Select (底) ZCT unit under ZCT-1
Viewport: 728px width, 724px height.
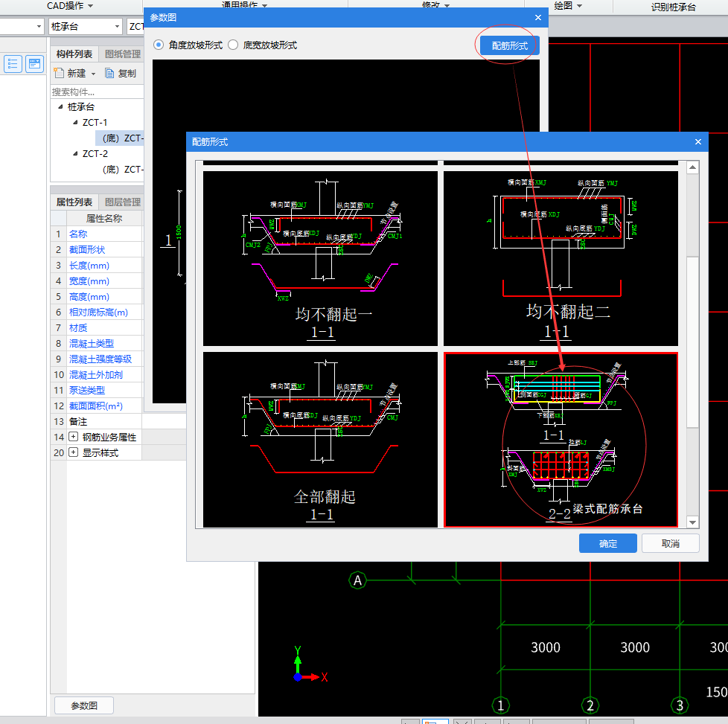pyautogui.click(x=120, y=138)
